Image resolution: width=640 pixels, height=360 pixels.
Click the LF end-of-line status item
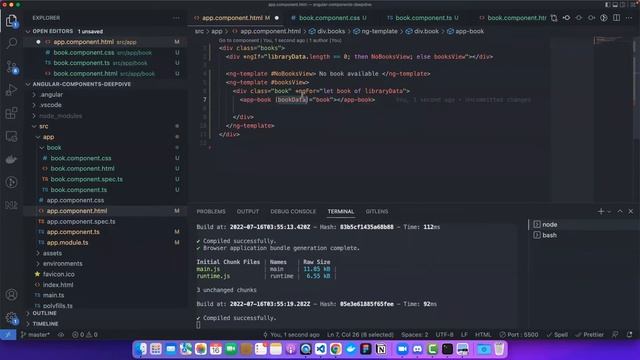pyautogui.click(x=464, y=335)
